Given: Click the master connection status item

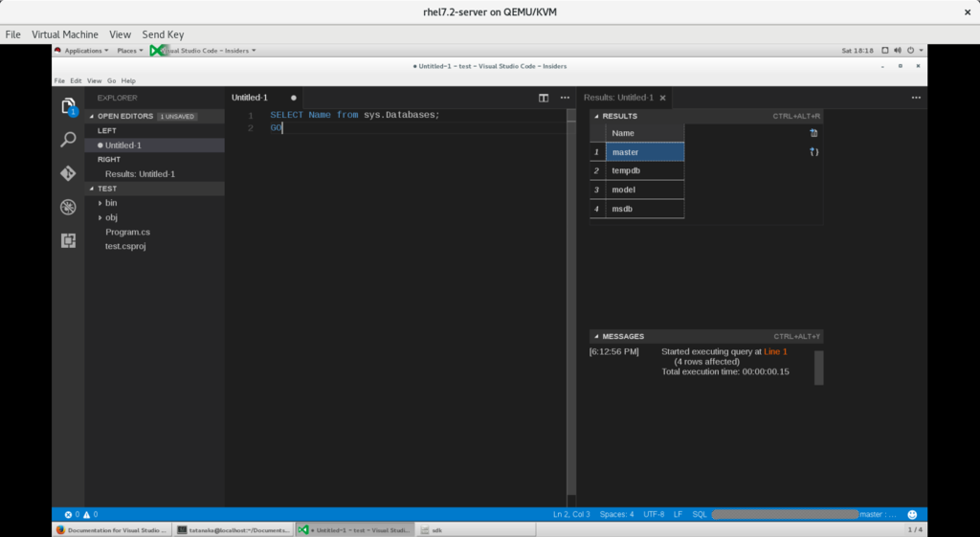Looking at the screenshot, I should pos(878,514).
